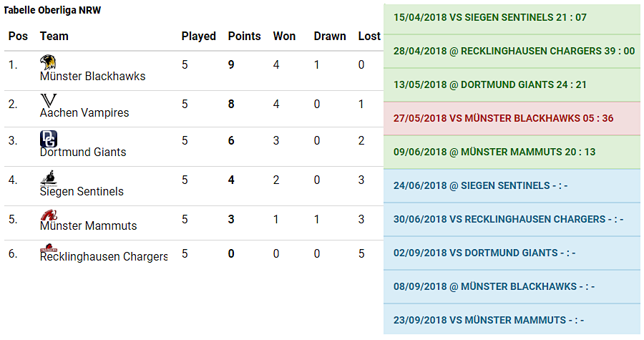Click the Recklinghausen Chargers team logo
This screenshot has width=644, height=340.
click(49, 248)
